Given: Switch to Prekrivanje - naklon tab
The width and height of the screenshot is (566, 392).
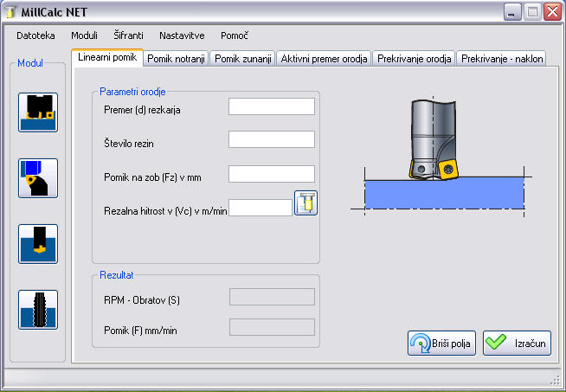Looking at the screenshot, I should (502, 59).
